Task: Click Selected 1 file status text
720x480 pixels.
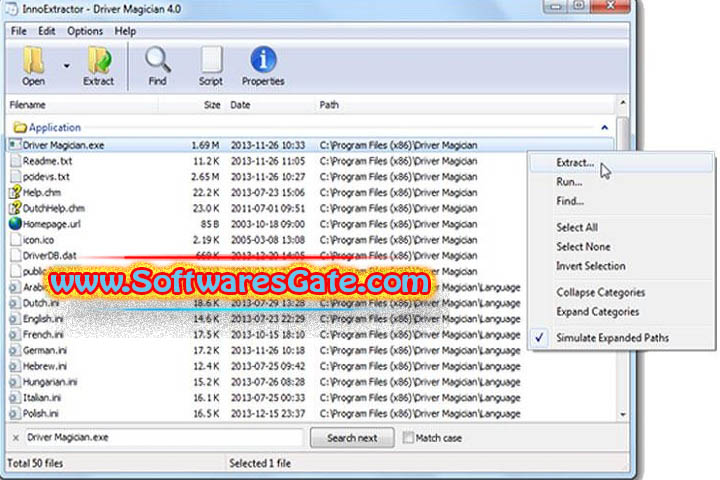Action: 260,463
